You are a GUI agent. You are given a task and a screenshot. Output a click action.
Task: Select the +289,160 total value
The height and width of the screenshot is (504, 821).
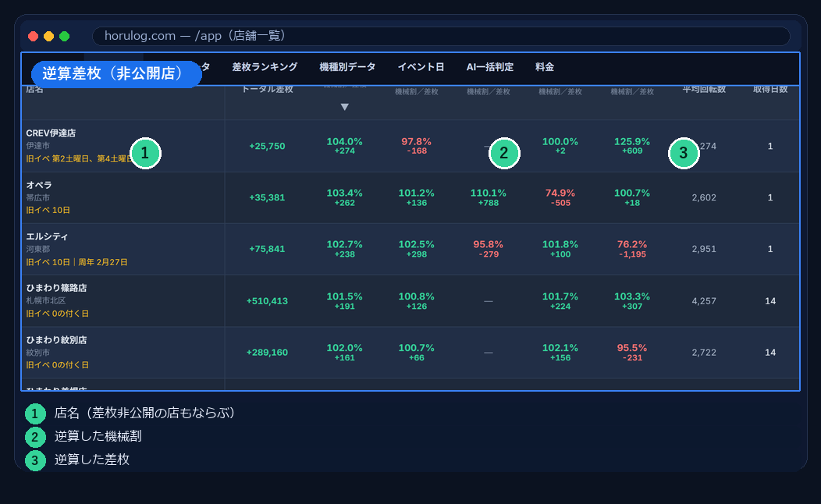pos(267,352)
